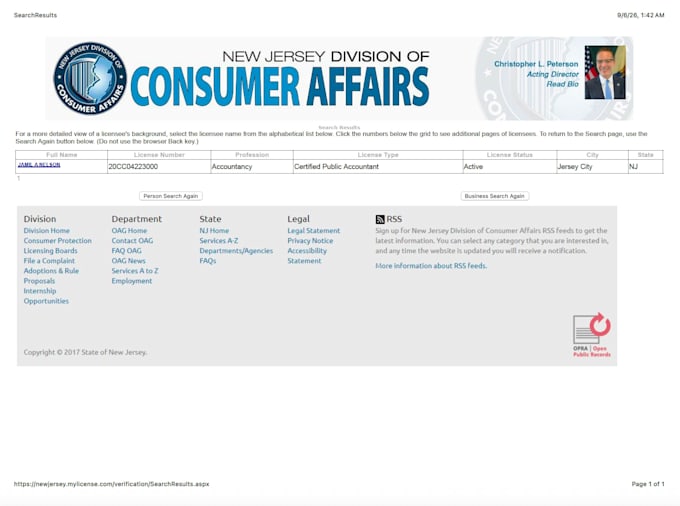Click the CONSUMER AFFAIRS banner title
680x506 pixels.
point(280,86)
